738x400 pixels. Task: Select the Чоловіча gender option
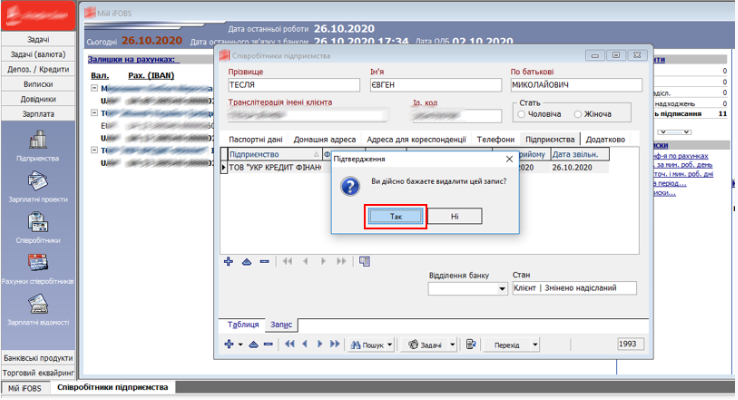[521, 114]
